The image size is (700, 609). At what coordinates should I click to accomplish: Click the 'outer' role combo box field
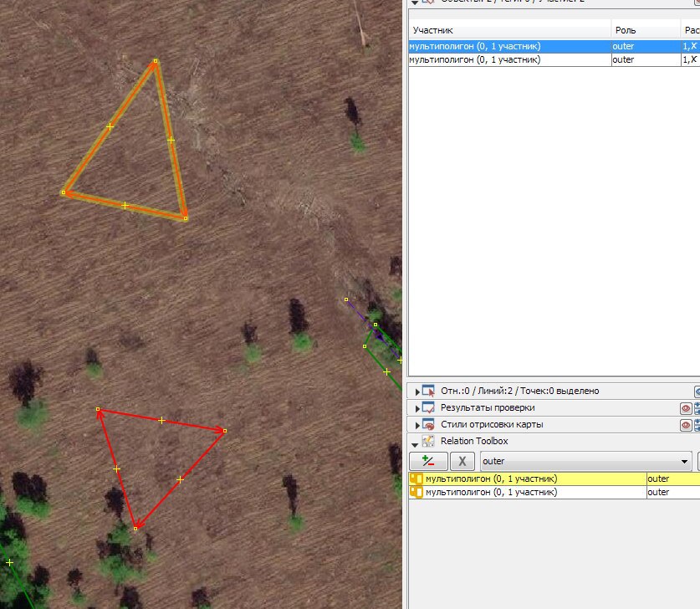585,461
